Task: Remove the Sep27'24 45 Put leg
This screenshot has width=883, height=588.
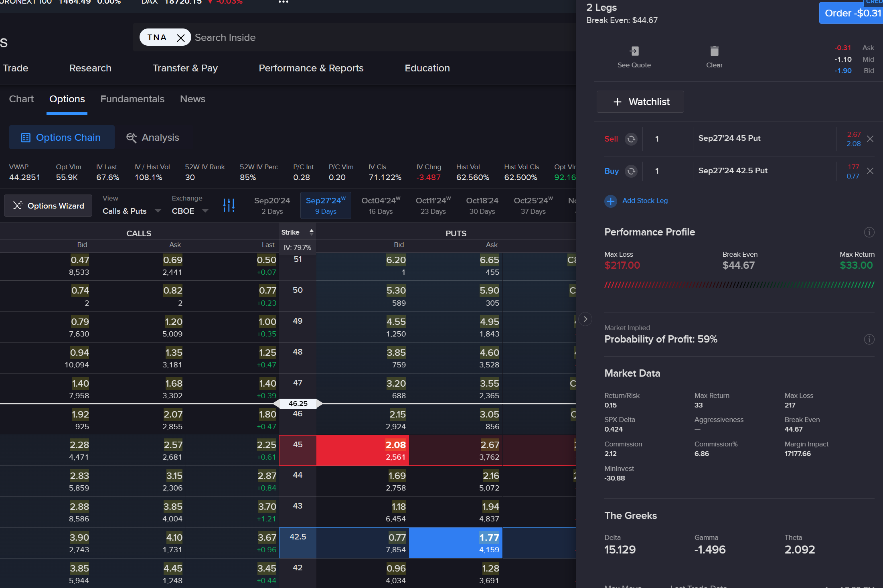Action: [x=870, y=139]
